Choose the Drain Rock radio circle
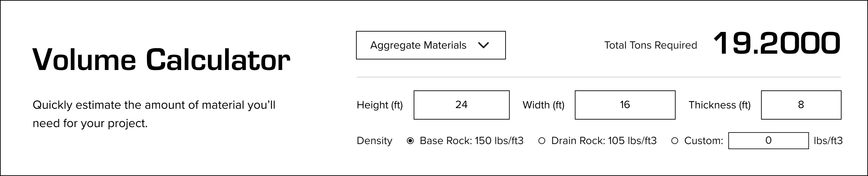 pos(542,141)
